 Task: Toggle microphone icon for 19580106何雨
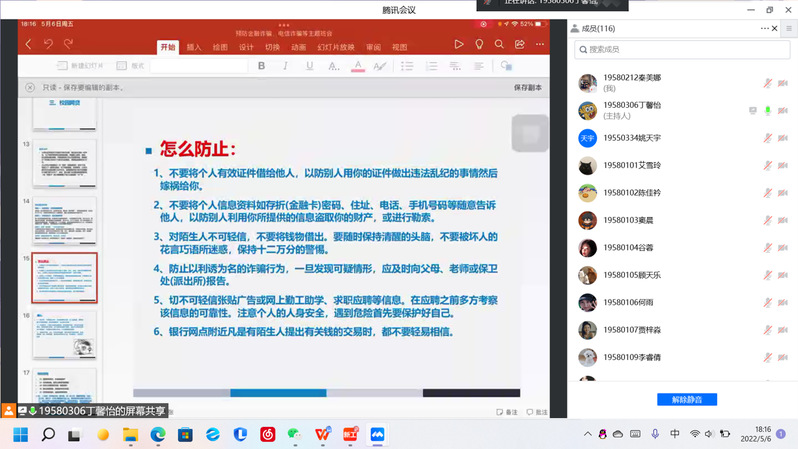pos(767,303)
